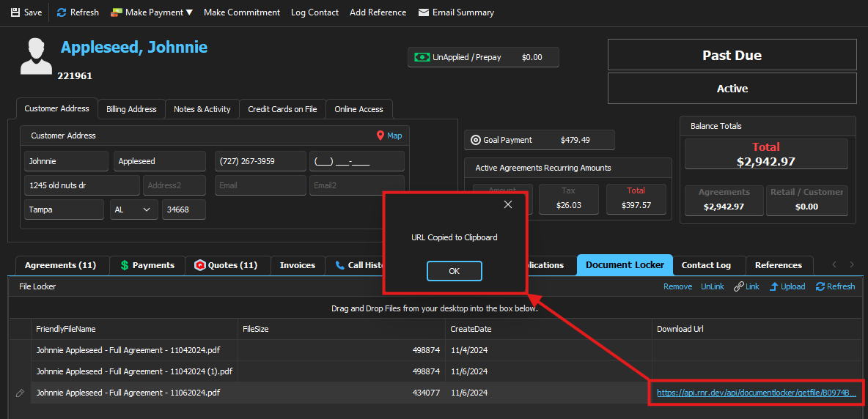Click the phone field (727) 267-3959
Screen dimensions: 868x419
click(x=260, y=161)
